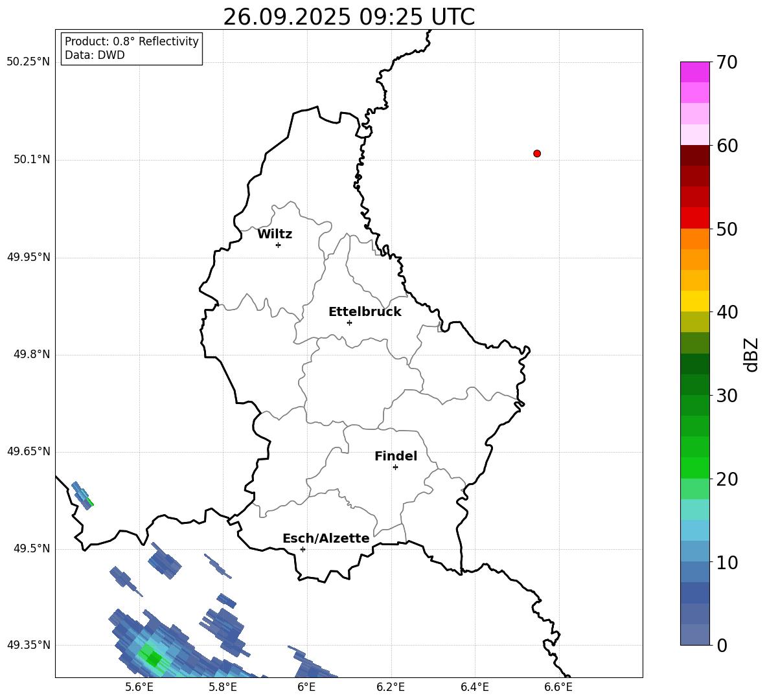Click the Wiltz station cross marker
Viewport: 767px width, 700px height.
[x=279, y=245]
